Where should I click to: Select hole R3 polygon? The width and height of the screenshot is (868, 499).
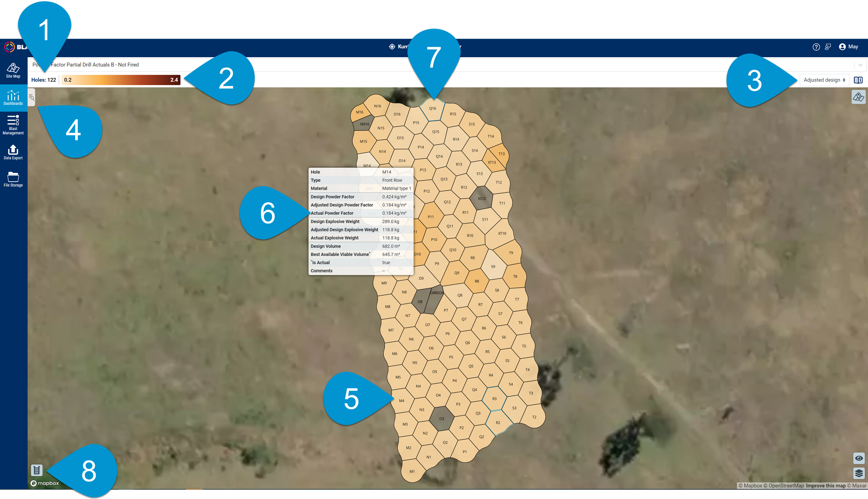coord(494,399)
